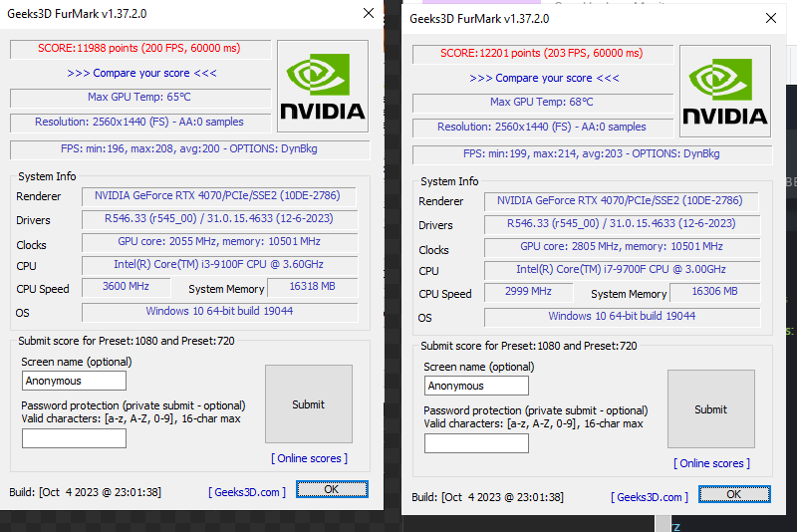Open 'Compare your score' in the left window

[x=140, y=73]
